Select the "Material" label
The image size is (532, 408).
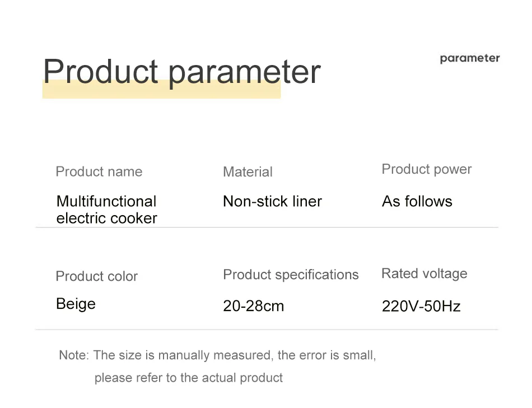tap(248, 172)
